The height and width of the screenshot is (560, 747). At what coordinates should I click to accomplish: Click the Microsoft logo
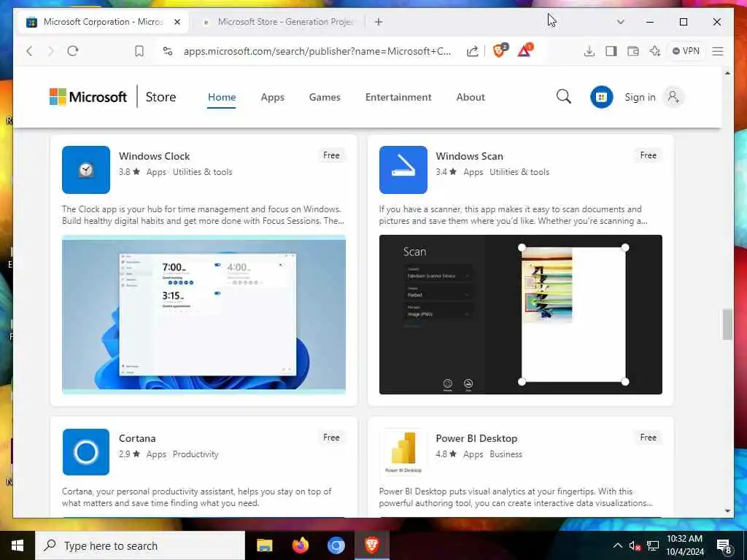pos(88,97)
